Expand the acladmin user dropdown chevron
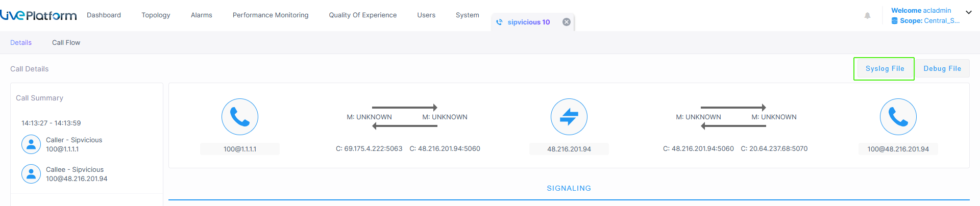 pos(969,12)
